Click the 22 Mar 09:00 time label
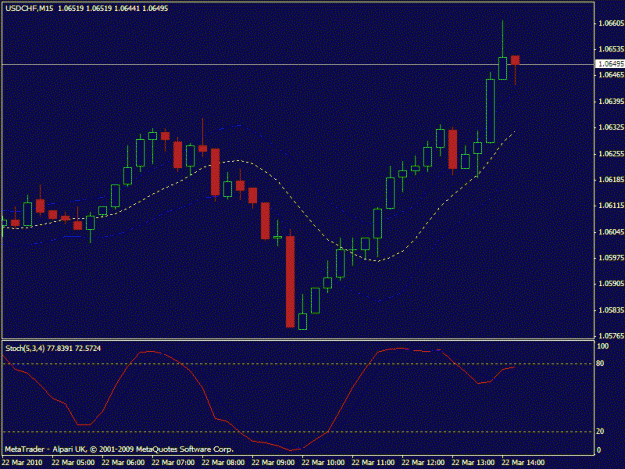The image size is (625, 469). coord(273,463)
